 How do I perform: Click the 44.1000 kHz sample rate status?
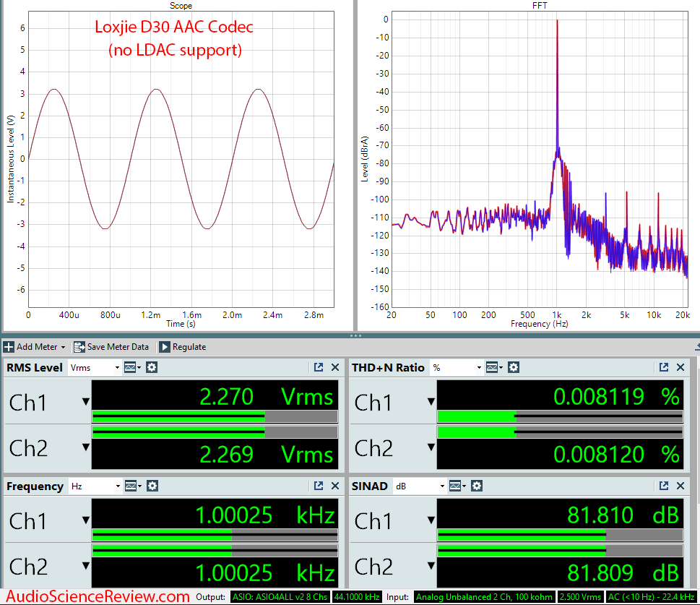tap(357, 597)
